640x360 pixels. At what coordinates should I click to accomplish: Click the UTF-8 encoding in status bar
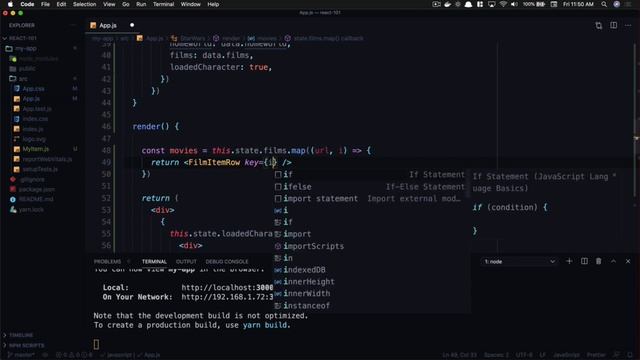(524, 355)
